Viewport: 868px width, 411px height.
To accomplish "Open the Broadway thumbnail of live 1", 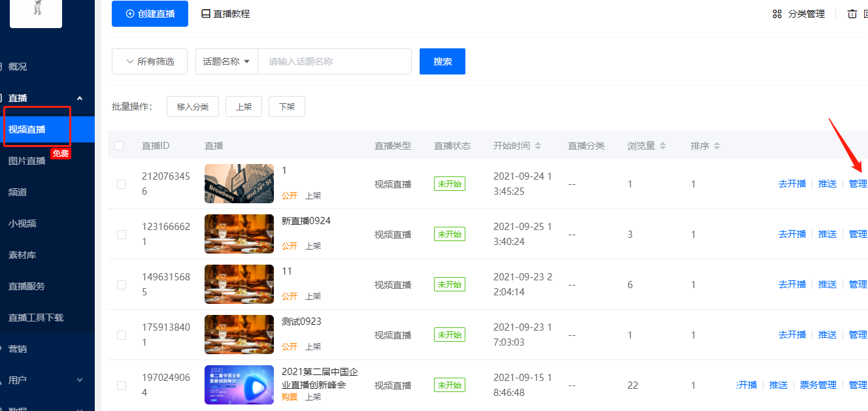I will (x=239, y=184).
